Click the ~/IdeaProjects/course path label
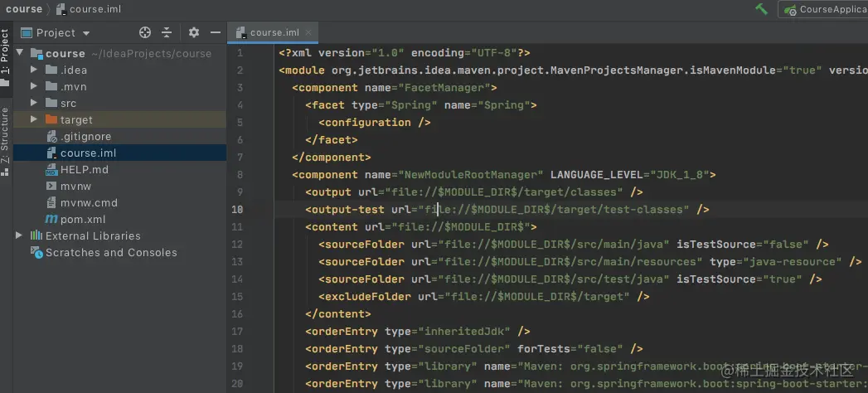This screenshot has width=868, height=393. click(151, 54)
